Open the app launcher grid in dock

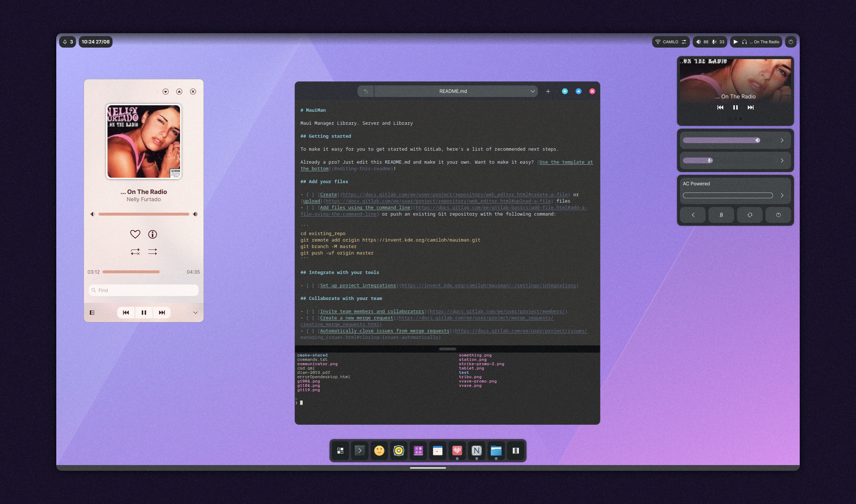(x=340, y=451)
